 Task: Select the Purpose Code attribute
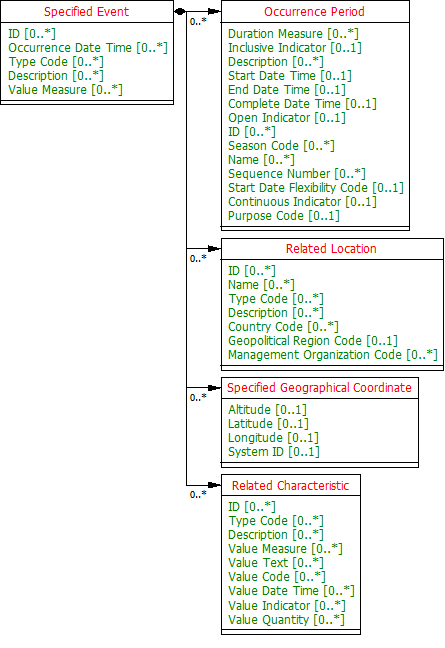coord(284,216)
